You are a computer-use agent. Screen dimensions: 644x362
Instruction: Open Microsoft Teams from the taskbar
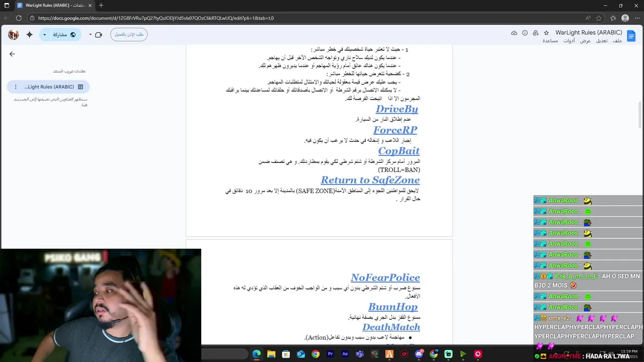[x=360, y=354]
